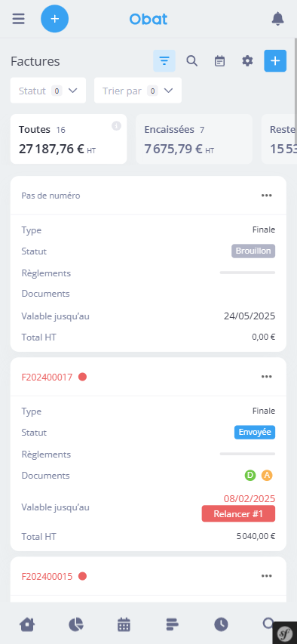The width and height of the screenshot is (297, 644).
Task: Open the notifications bell
Action: (x=277, y=19)
